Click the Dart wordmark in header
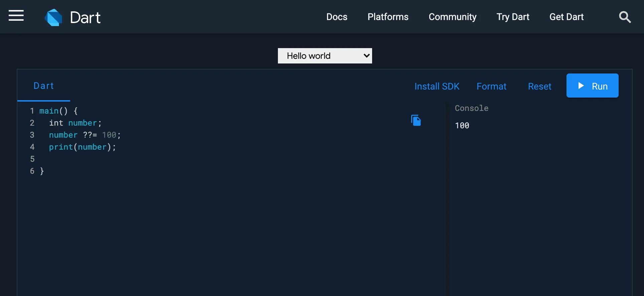Screen dimensions: 644x296 (x=85, y=17)
